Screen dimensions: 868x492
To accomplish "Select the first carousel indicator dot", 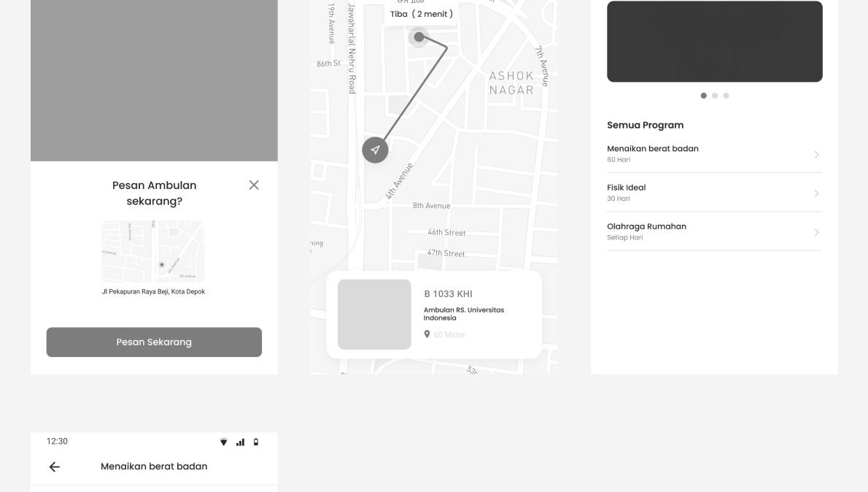I will pyautogui.click(x=703, y=95).
